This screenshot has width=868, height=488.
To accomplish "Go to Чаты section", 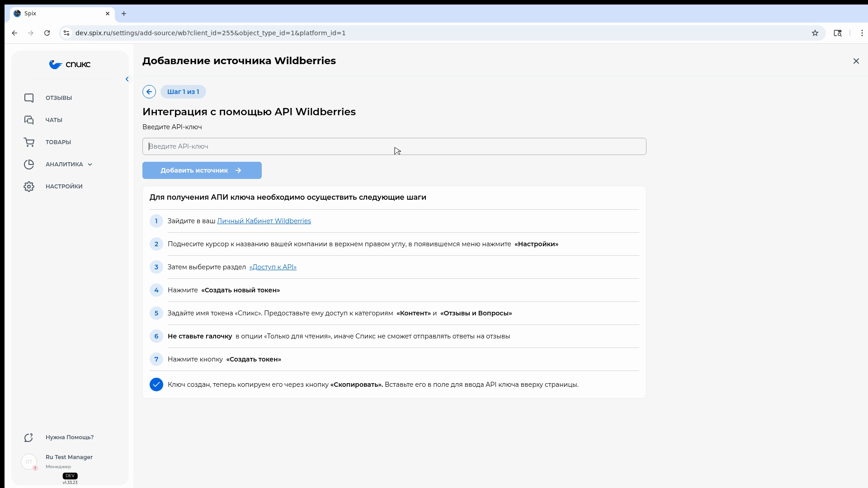I will point(54,120).
